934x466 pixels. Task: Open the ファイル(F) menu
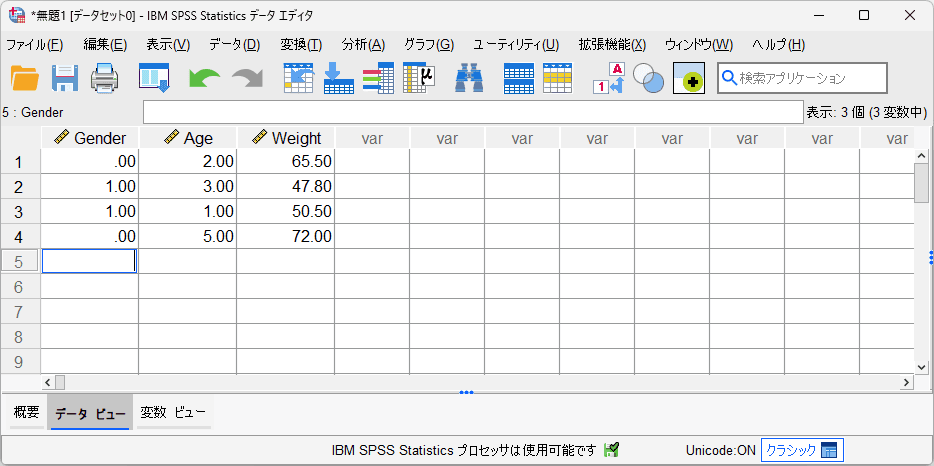click(35, 45)
